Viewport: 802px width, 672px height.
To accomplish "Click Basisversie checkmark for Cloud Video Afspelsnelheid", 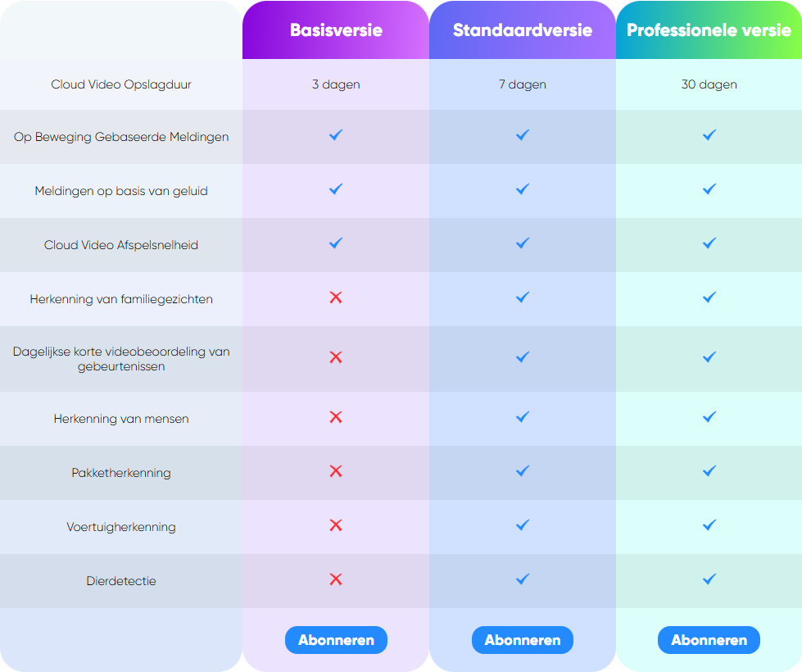I will tap(336, 243).
